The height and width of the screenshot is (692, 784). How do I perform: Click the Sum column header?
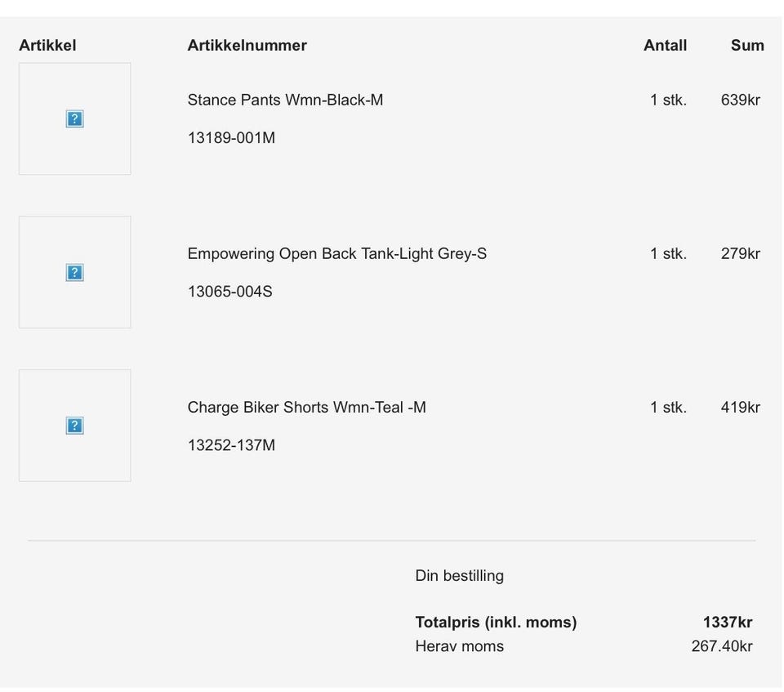[x=747, y=46]
